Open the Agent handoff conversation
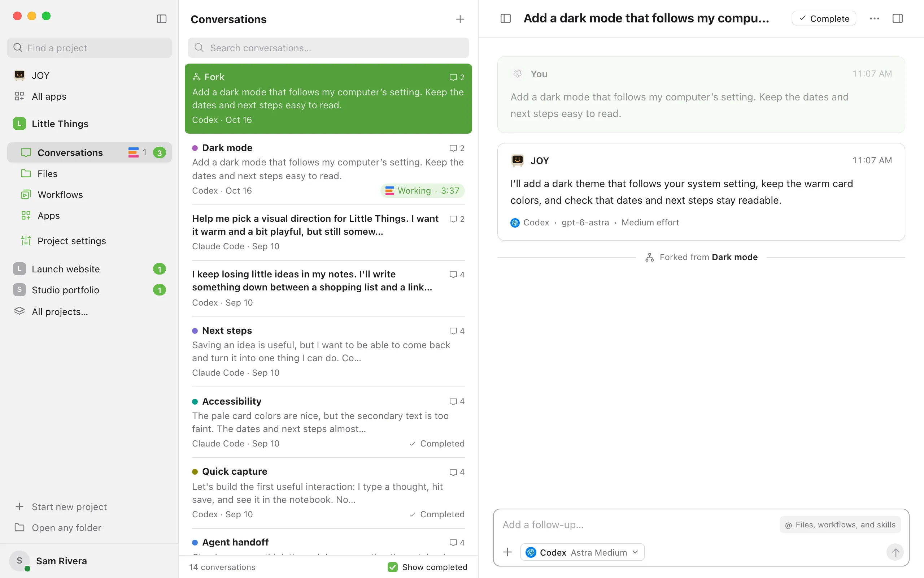This screenshot has width=924, height=578. coord(328,542)
